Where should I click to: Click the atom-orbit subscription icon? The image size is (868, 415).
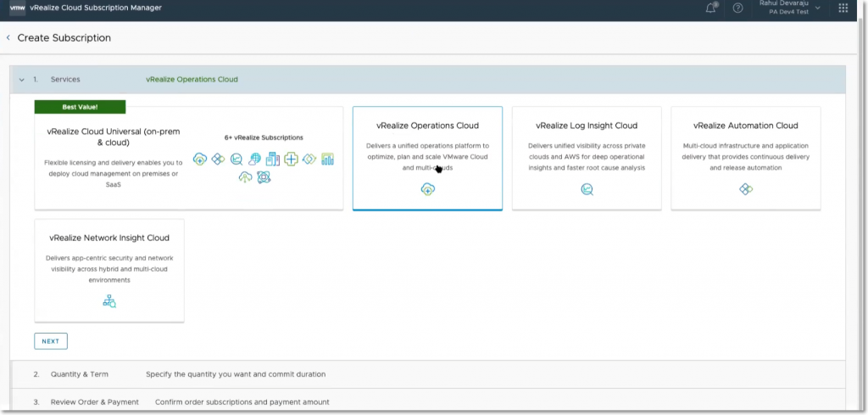tap(264, 177)
